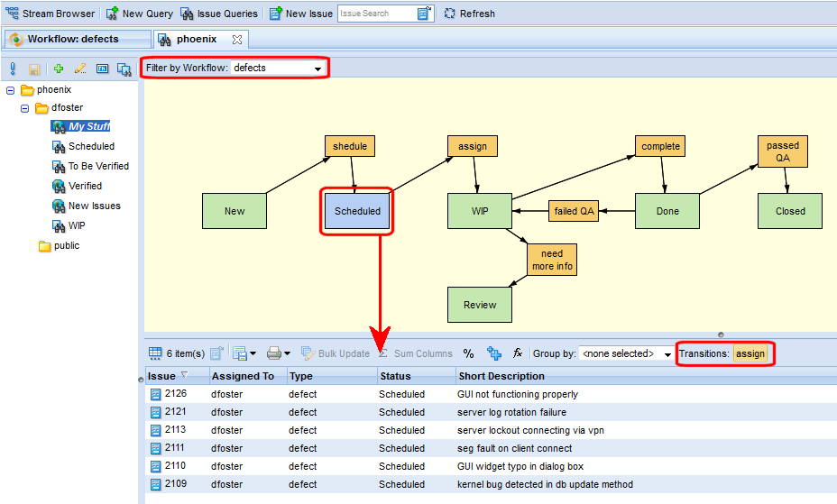Click the Refresh icon in top toolbar
This screenshot has width=837, height=504.
point(450,14)
